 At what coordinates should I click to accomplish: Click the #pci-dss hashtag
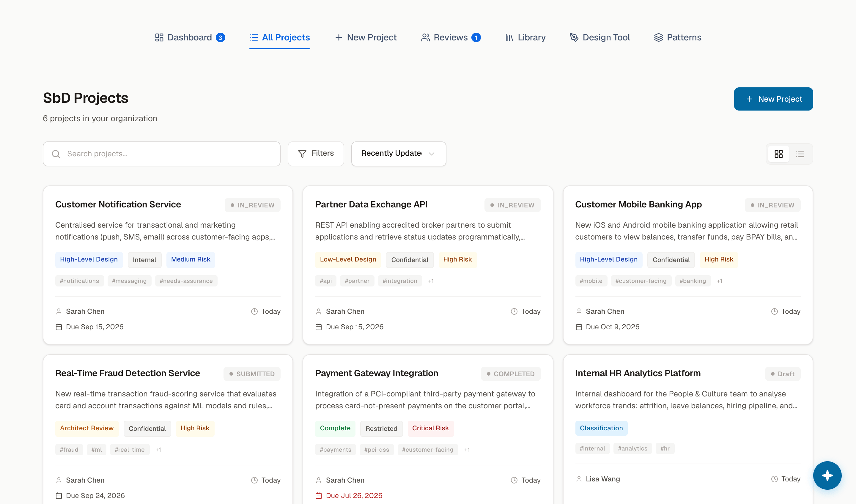(x=377, y=450)
